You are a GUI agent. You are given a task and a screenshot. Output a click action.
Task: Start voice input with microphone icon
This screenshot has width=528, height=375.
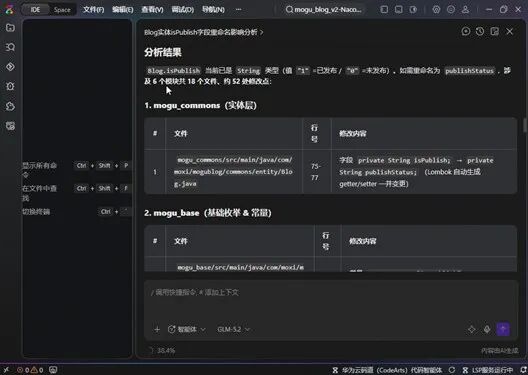tap(487, 329)
